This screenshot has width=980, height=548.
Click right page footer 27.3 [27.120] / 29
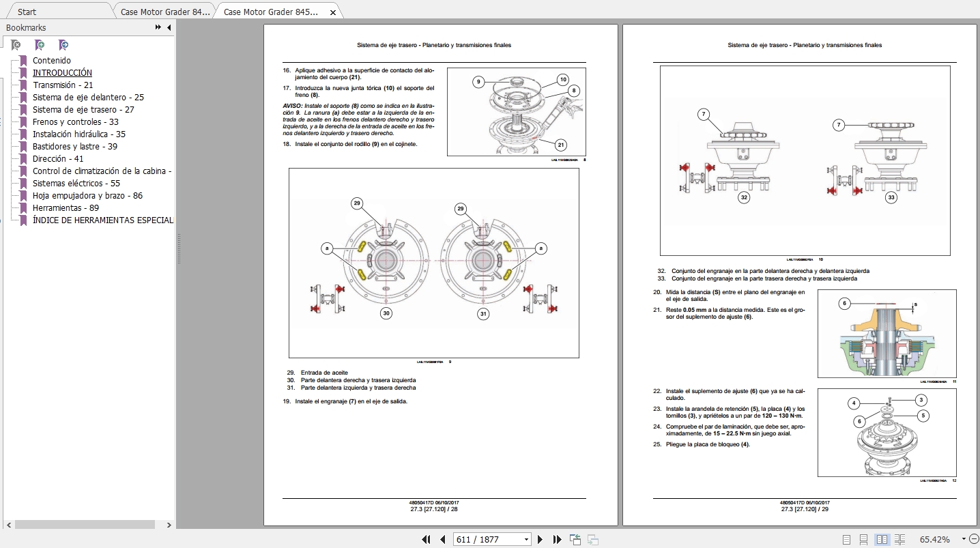point(805,509)
